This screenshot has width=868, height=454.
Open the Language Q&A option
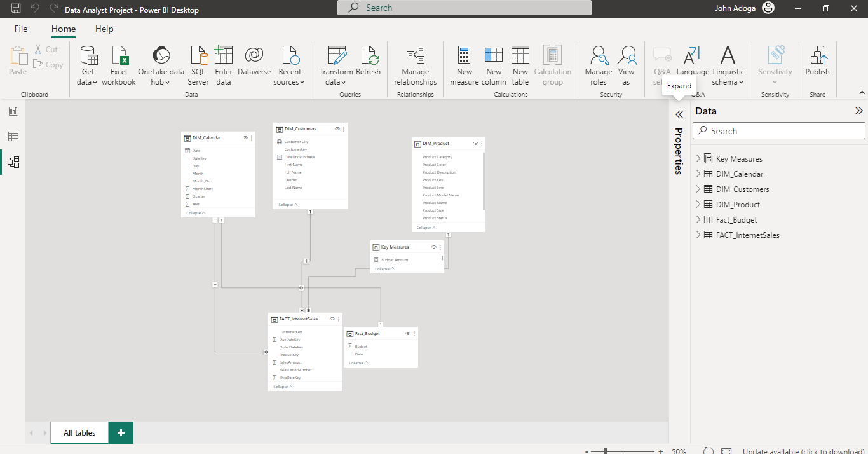click(x=693, y=61)
